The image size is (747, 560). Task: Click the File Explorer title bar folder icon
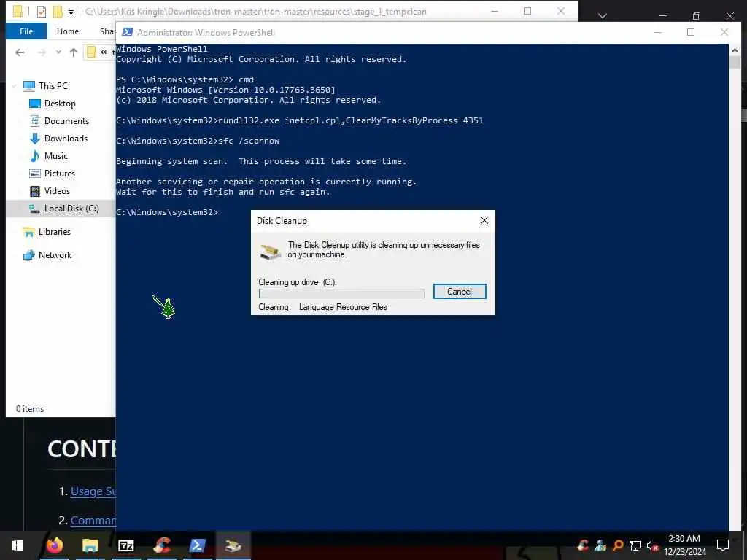(18, 11)
